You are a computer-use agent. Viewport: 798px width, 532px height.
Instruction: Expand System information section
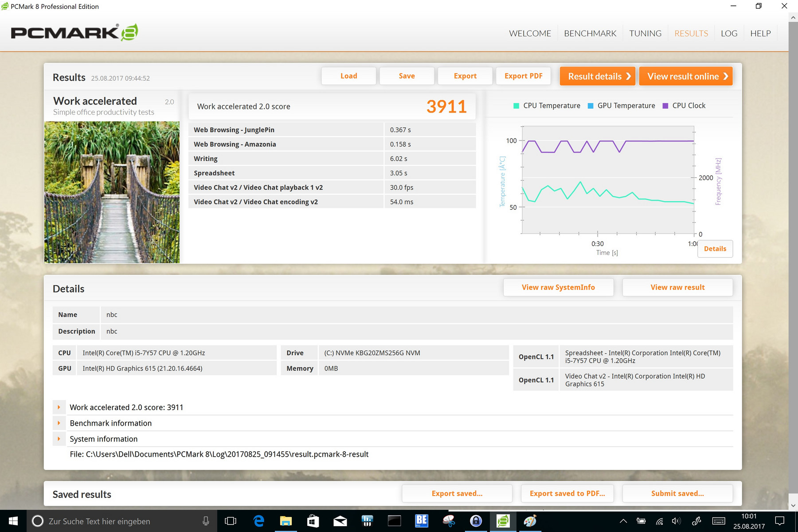59,439
